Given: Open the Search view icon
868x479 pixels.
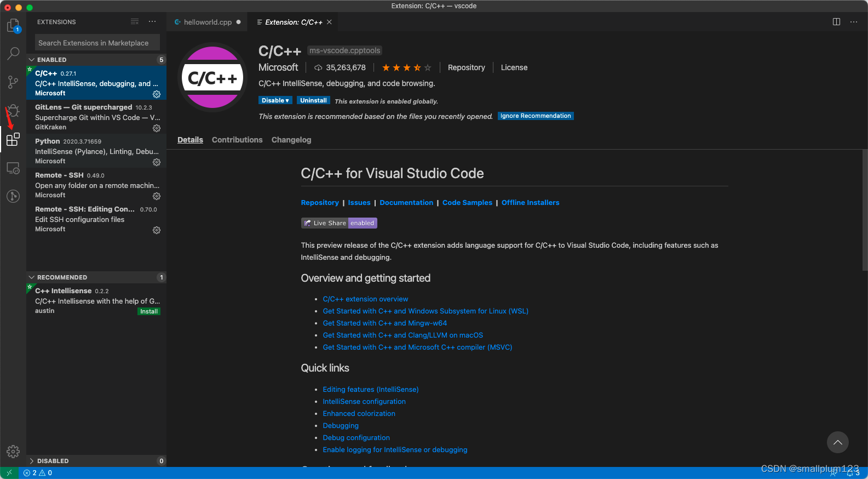Looking at the screenshot, I should click(13, 54).
